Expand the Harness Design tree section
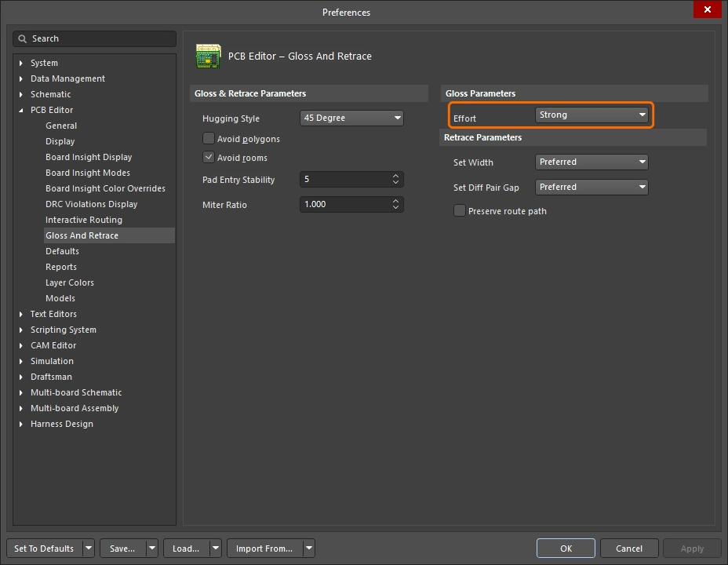Viewport: 728px width, 565px height. tap(20, 424)
